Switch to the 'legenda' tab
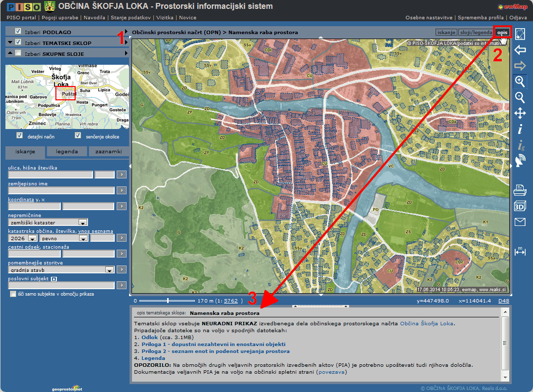The width and height of the screenshot is (533, 392). [x=67, y=152]
